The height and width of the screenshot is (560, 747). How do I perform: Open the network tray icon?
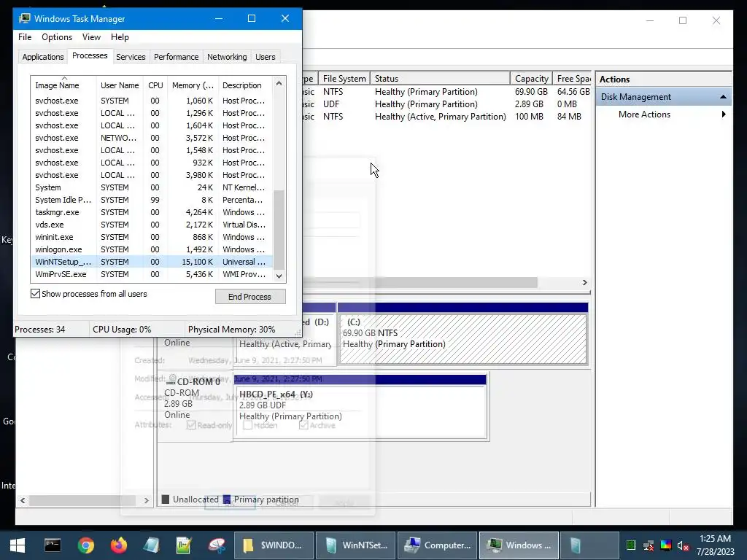tap(649, 545)
